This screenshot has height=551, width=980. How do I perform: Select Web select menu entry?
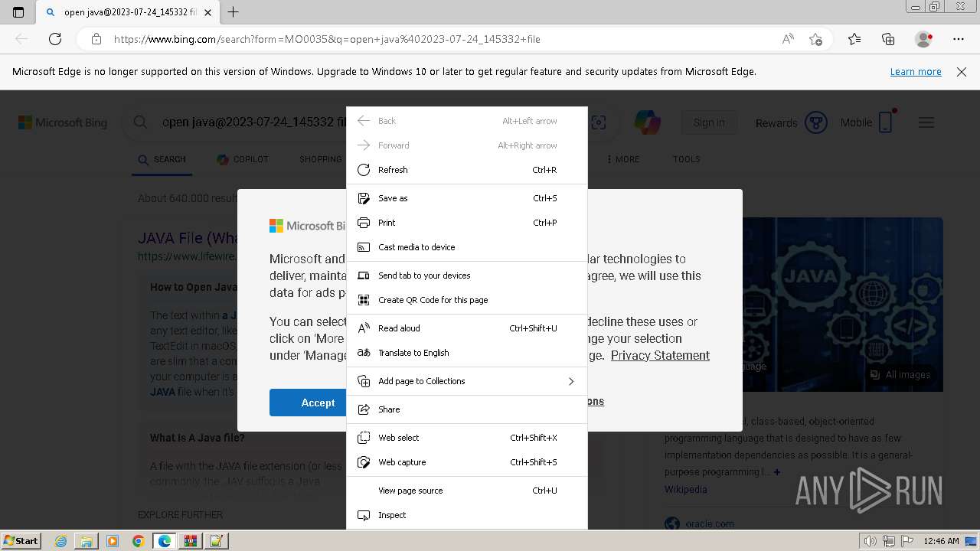[467, 438]
